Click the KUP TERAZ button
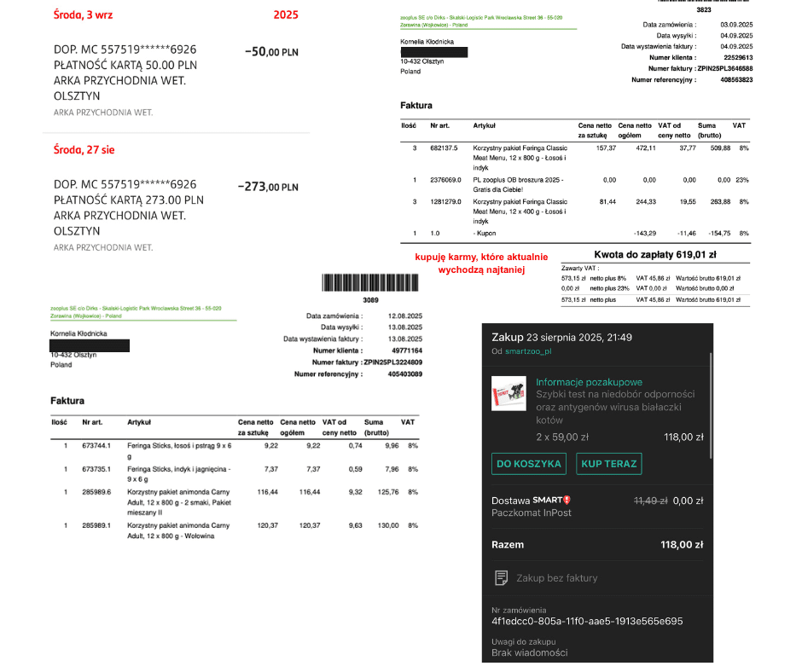802x672 pixels. (x=608, y=464)
